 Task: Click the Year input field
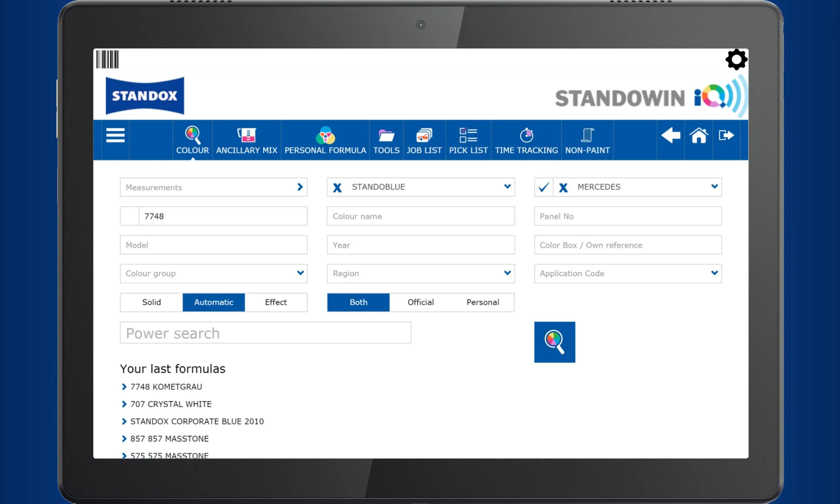pyautogui.click(x=421, y=245)
